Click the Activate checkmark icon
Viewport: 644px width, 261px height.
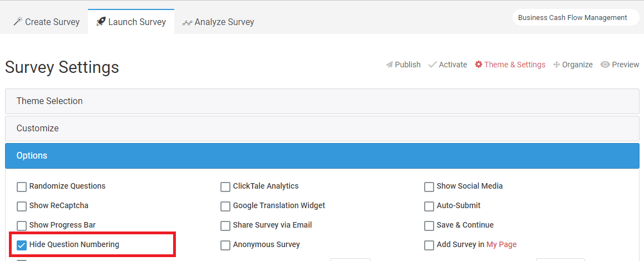click(x=432, y=65)
